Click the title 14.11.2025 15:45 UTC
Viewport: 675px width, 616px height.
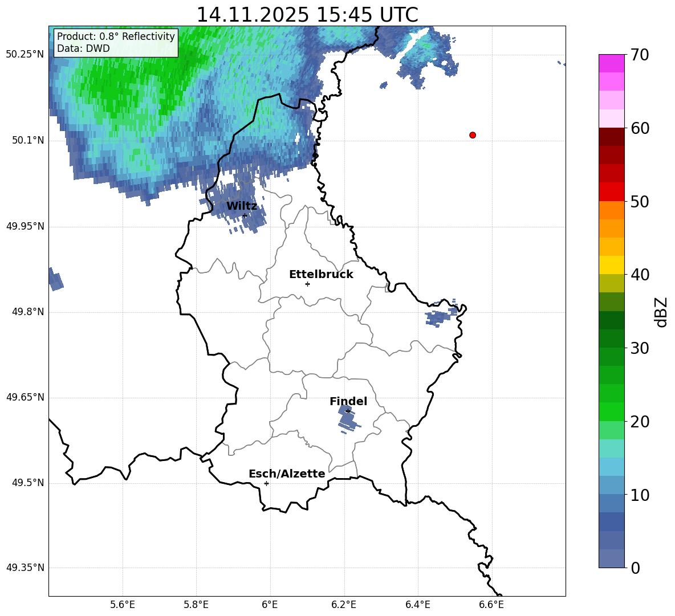tap(307, 15)
